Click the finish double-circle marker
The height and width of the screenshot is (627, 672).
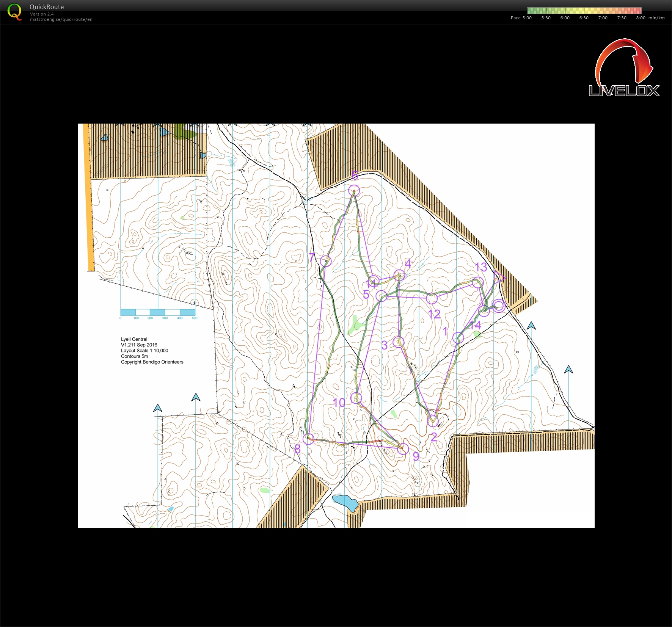[x=498, y=306]
